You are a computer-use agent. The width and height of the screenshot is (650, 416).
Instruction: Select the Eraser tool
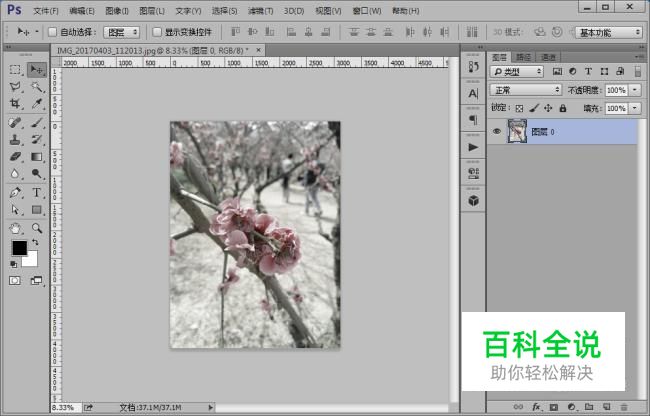(15, 157)
